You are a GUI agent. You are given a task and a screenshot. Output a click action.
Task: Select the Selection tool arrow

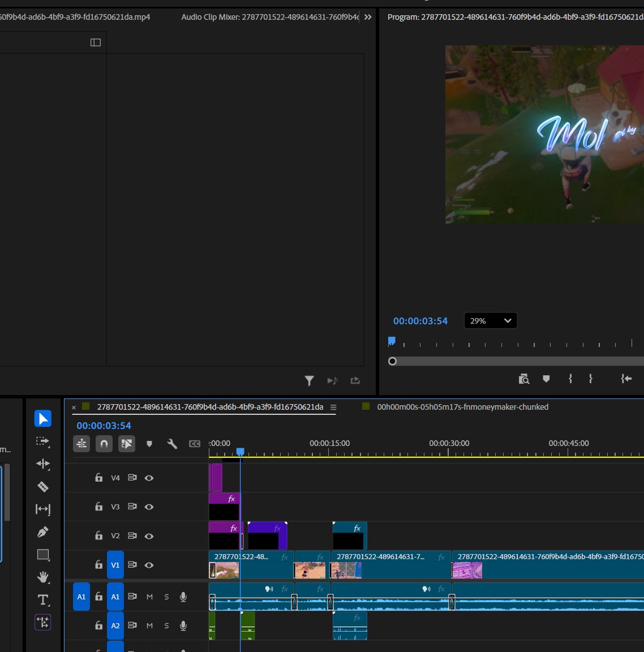click(43, 418)
